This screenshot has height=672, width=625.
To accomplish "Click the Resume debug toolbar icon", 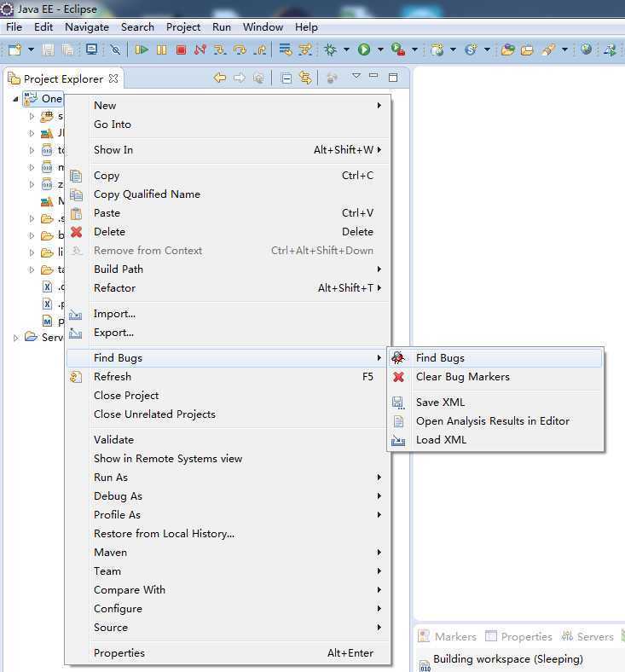I will [142, 49].
